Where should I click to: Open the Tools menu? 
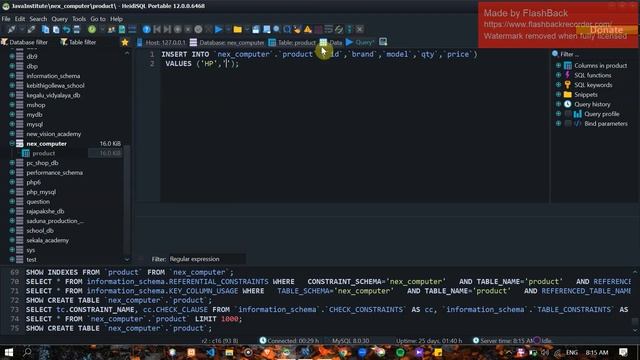point(79,19)
